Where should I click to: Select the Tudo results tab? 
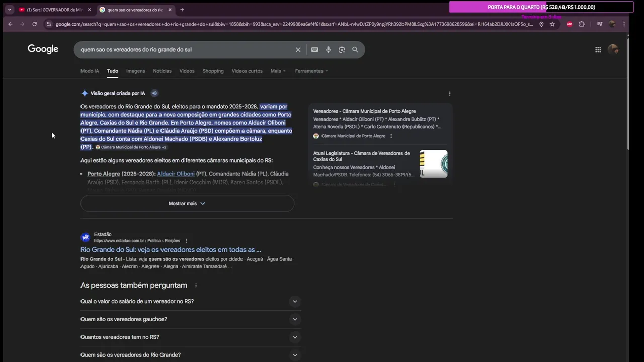(x=112, y=71)
